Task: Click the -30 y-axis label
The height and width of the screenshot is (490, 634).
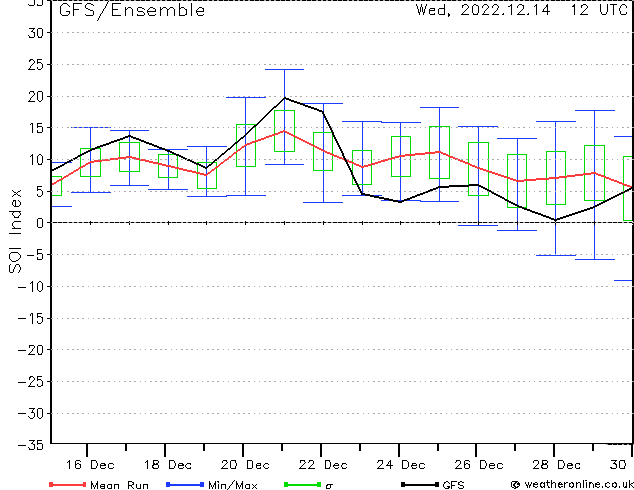Action: coord(31,414)
